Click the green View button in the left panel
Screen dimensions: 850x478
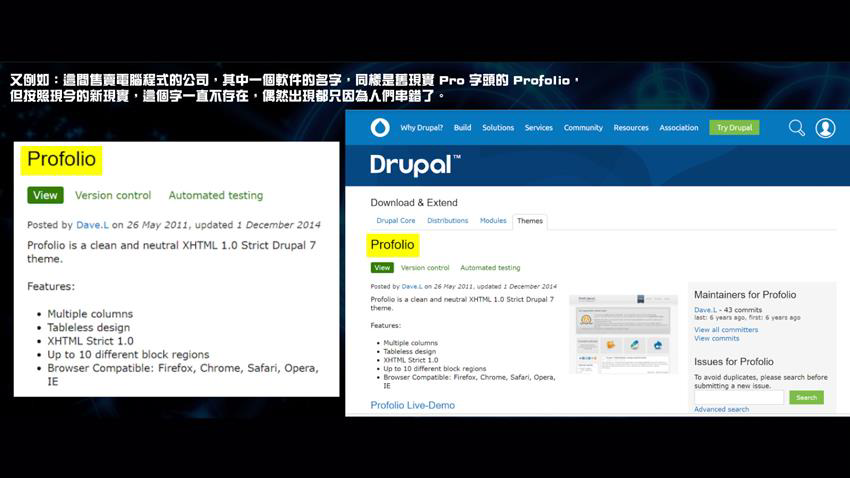[46, 195]
